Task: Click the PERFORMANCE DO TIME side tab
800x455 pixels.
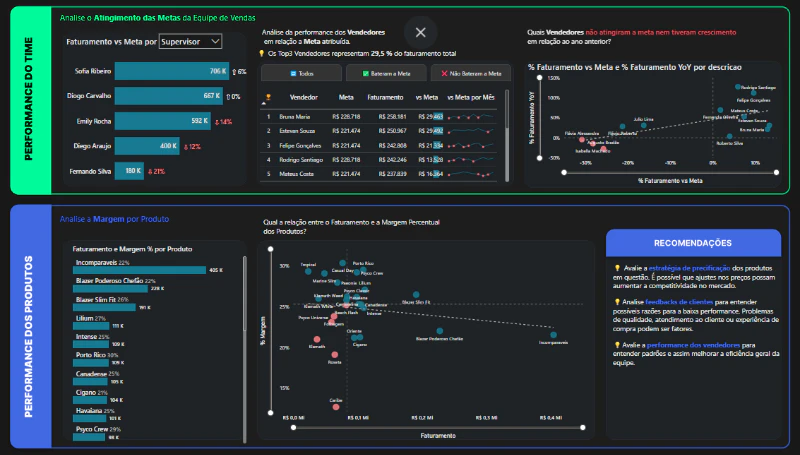Action: pos(30,99)
